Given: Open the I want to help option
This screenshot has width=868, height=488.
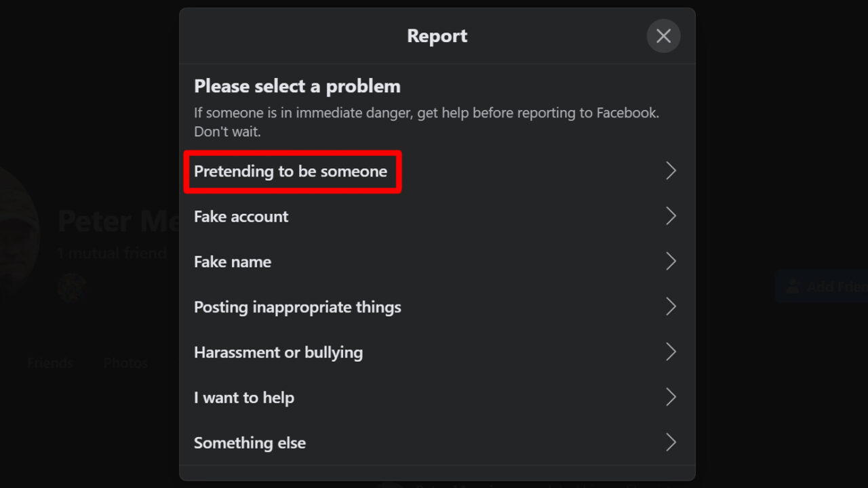Looking at the screenshot, I should [x=243, y=397].
